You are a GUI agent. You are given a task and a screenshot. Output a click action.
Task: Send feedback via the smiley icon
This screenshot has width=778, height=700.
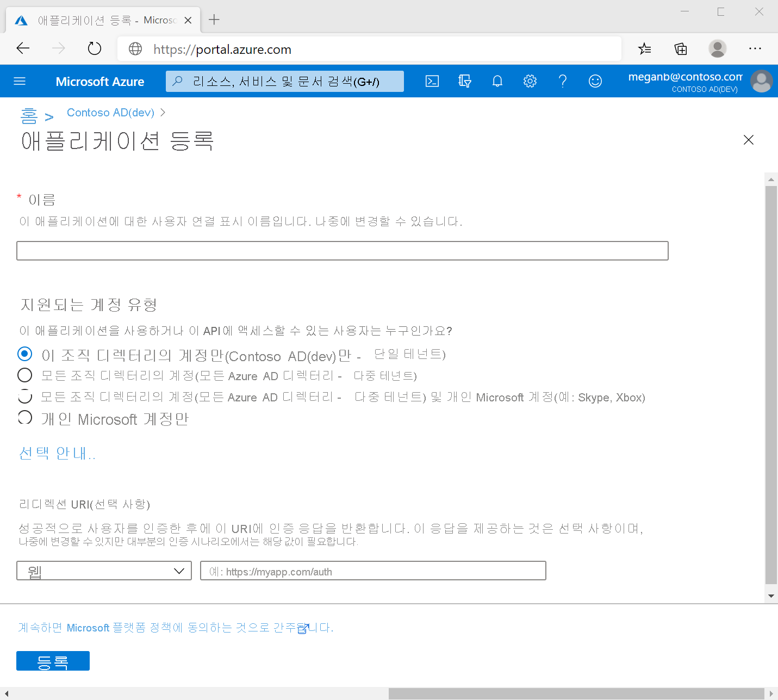click(595, 81)
